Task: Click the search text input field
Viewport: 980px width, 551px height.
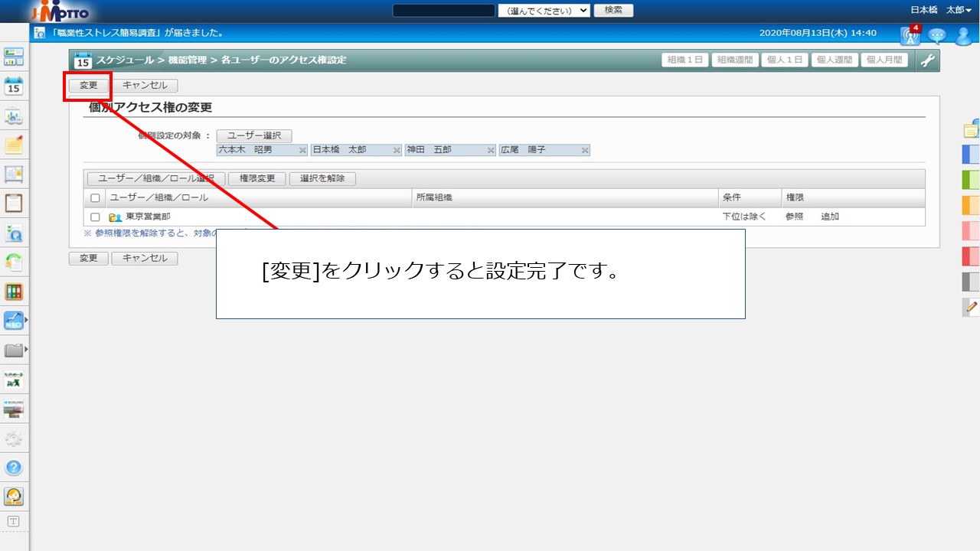Action: click(x=443, y=11)
